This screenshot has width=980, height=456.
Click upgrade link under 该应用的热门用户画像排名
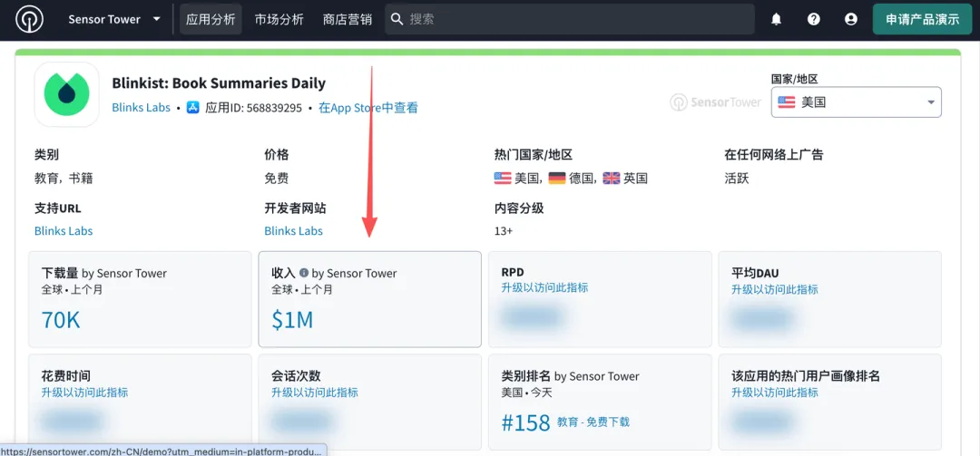pyautogui.click(x=774, y=393)
